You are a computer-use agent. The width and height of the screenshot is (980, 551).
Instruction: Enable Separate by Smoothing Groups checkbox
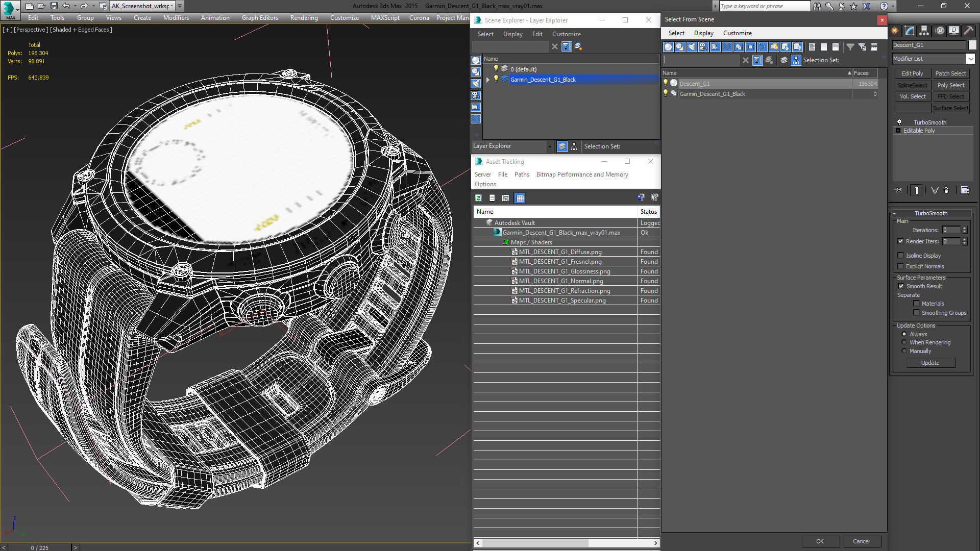coord(917,313)
